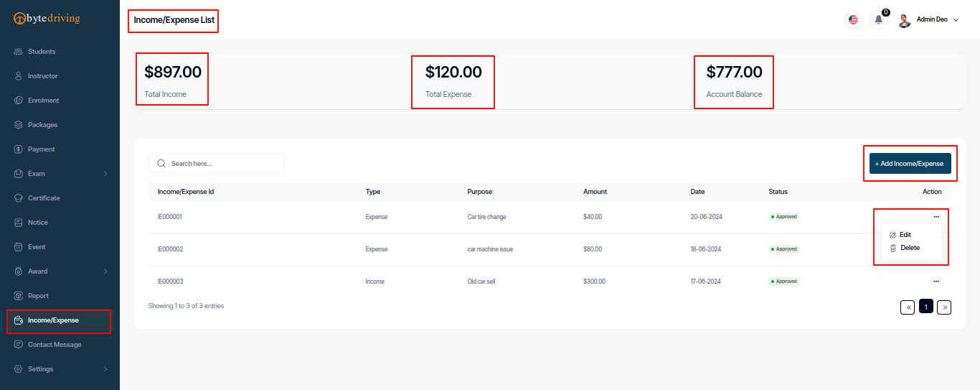The image size is (980, 390).
Task: Click the Search here input field
Action: point(217,163)
